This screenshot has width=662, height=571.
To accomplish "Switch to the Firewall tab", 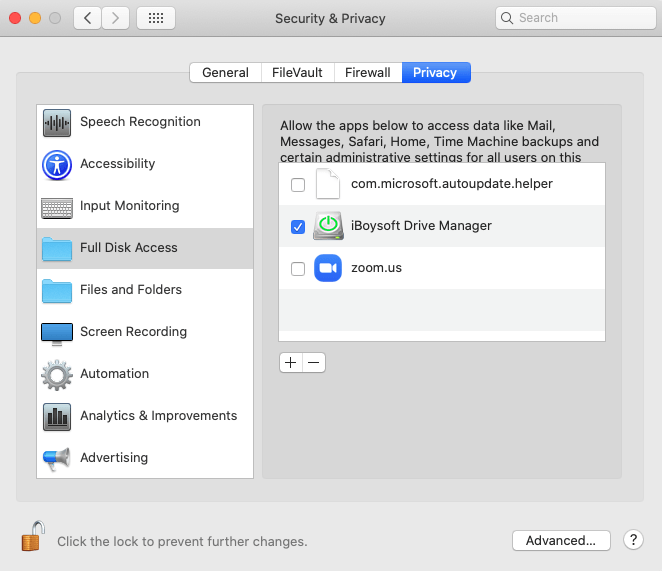I will click(x=368, y=73).
